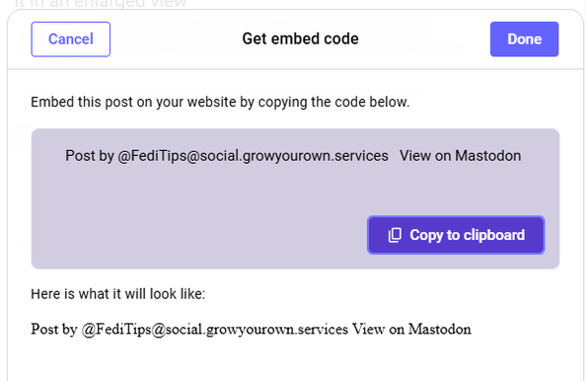
Task: Click the words Post by in code box
Action: [x=90, y=156]
